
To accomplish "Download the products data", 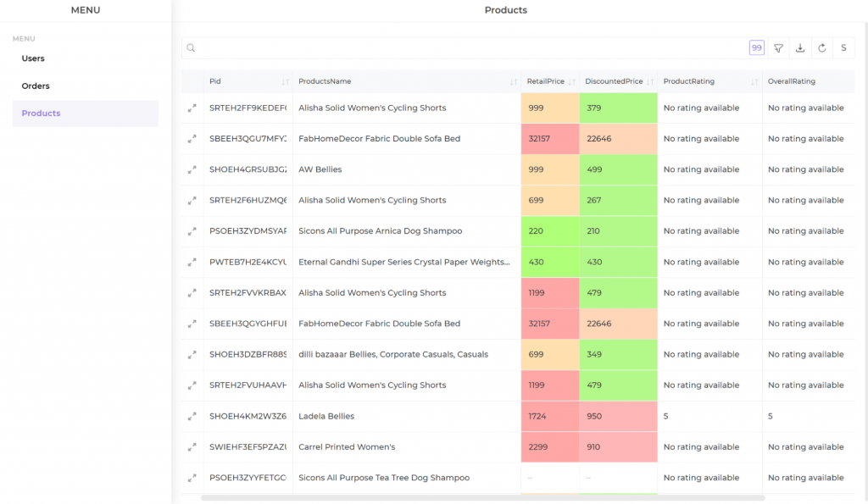I will click(x=799, y=47).
